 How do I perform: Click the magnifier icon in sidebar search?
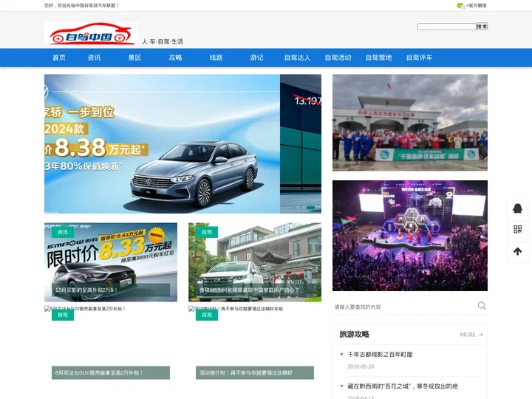click(482, 306)
